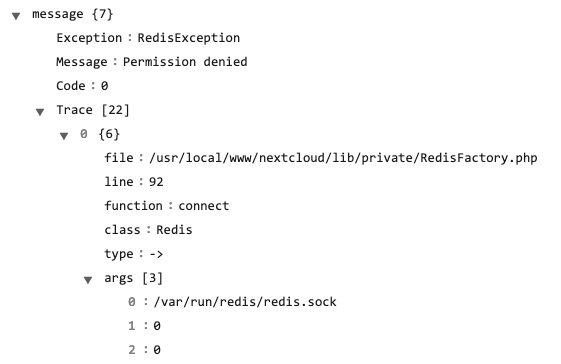This screenshot has height=364, width=561.
Task: Collapse the args [3] array
Action: [88, 280]
